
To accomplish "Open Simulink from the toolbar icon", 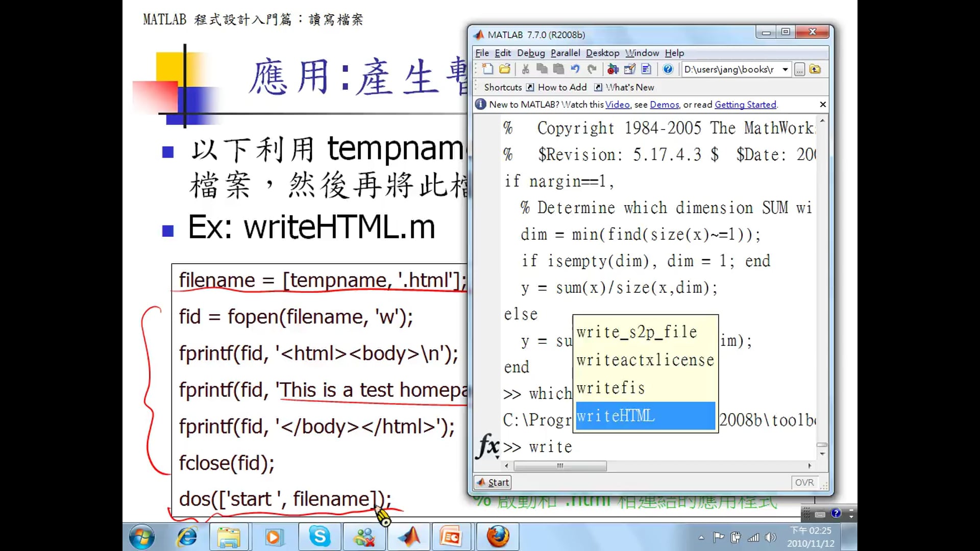I will coord(612,69).
